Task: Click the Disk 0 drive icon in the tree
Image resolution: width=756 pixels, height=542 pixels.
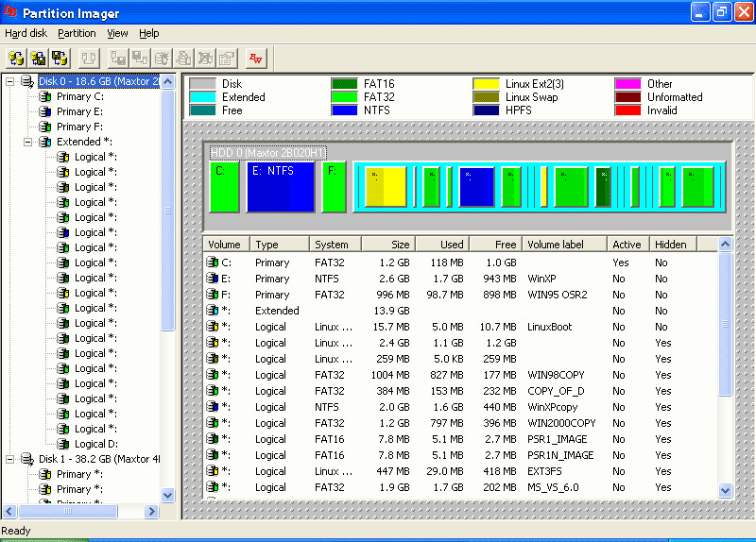Action: point(27,81)
